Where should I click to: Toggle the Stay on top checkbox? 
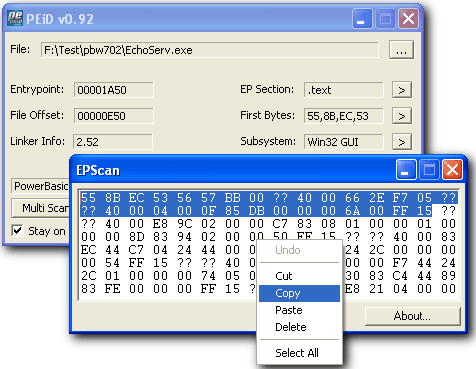click(x=17, y=231)
